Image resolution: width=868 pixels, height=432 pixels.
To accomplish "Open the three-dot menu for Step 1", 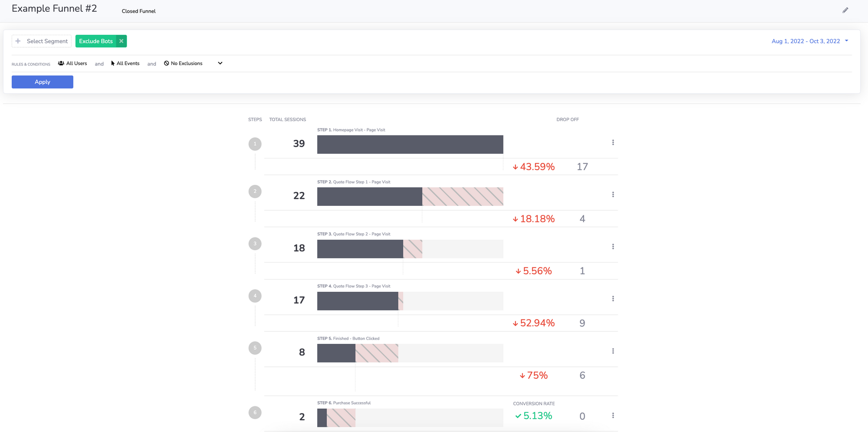I will point(613,142).
